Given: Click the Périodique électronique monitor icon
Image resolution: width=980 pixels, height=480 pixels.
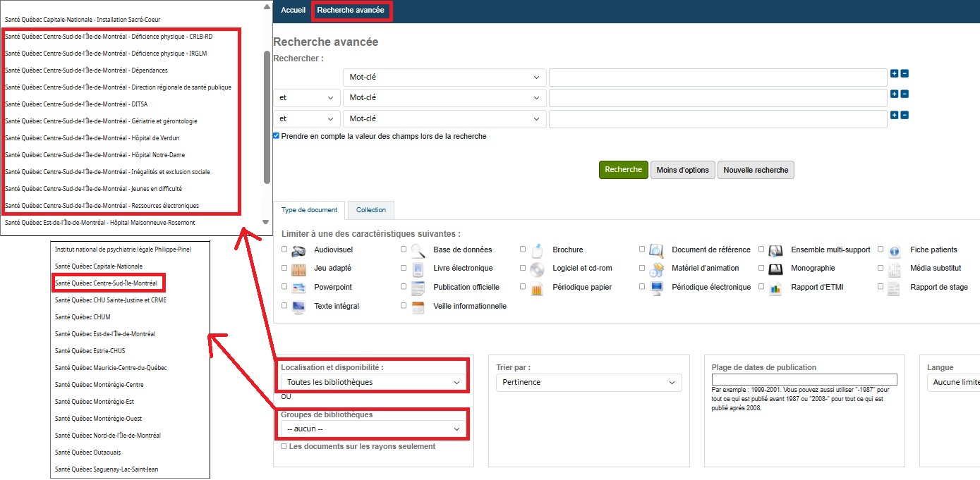Looking at the screenshot, I should (656, 288).
